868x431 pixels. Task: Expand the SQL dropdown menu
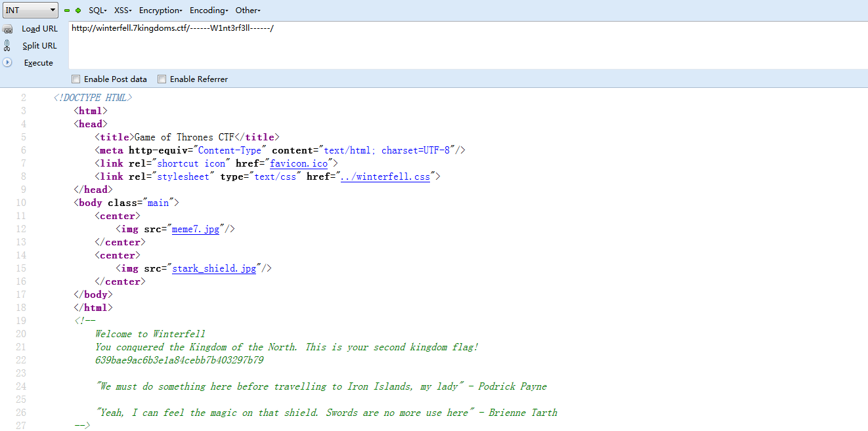click(98, 10)
